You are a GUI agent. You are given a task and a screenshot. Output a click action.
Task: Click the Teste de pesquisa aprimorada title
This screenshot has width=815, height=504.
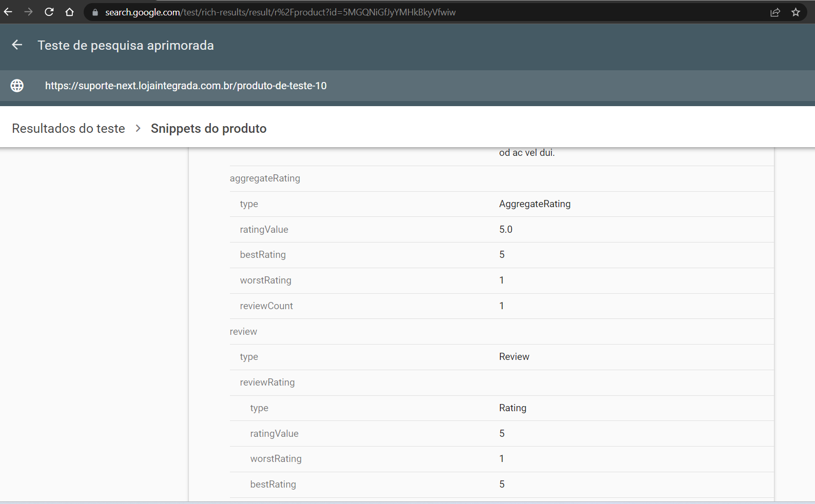tap(126, 45)
